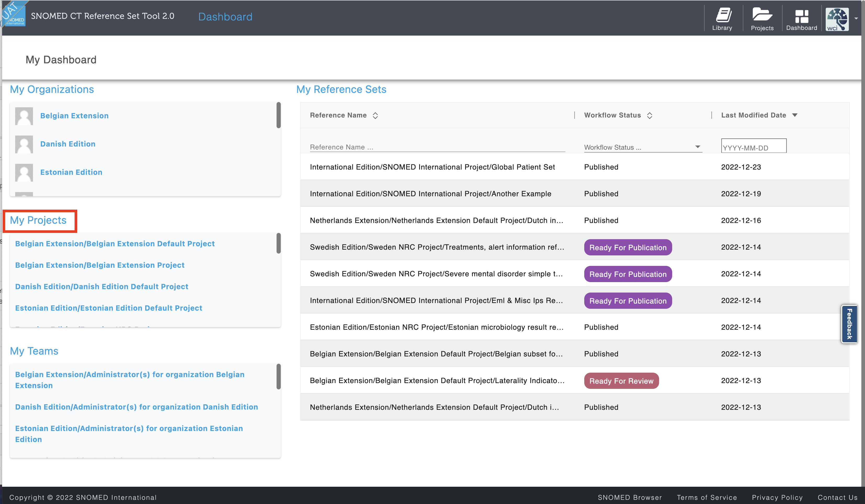
Task: Click the Dashboard page title link
Action: click(225, 16)
